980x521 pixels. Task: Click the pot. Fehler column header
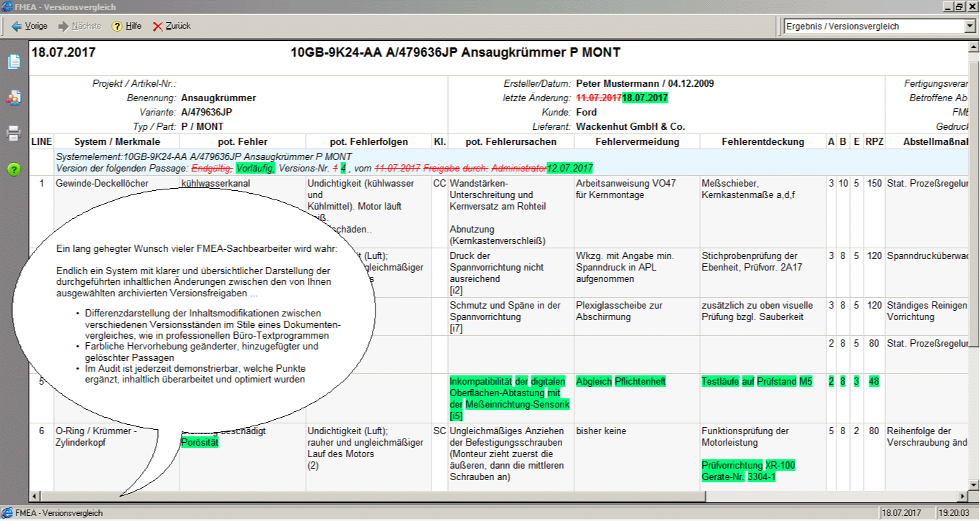tap(243, 142)
